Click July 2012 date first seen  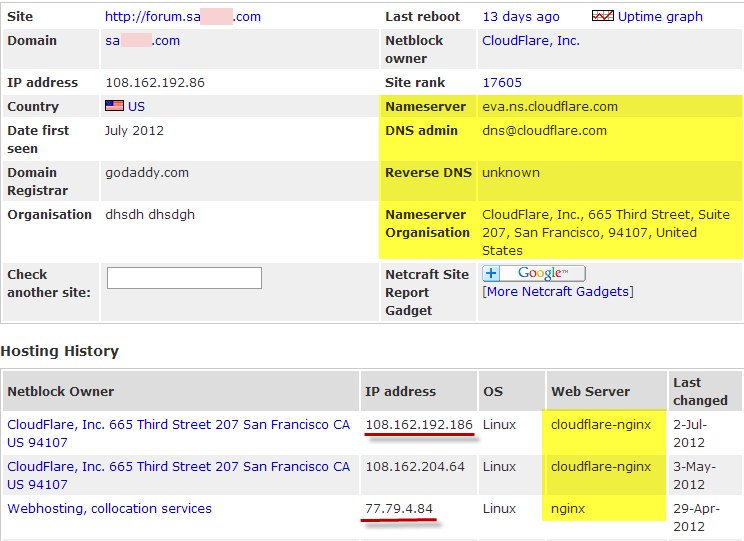(x=134, y=131)
